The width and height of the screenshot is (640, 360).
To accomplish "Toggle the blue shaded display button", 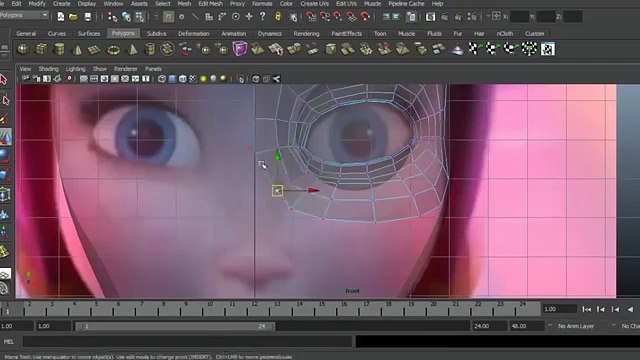I will [172, 79].
